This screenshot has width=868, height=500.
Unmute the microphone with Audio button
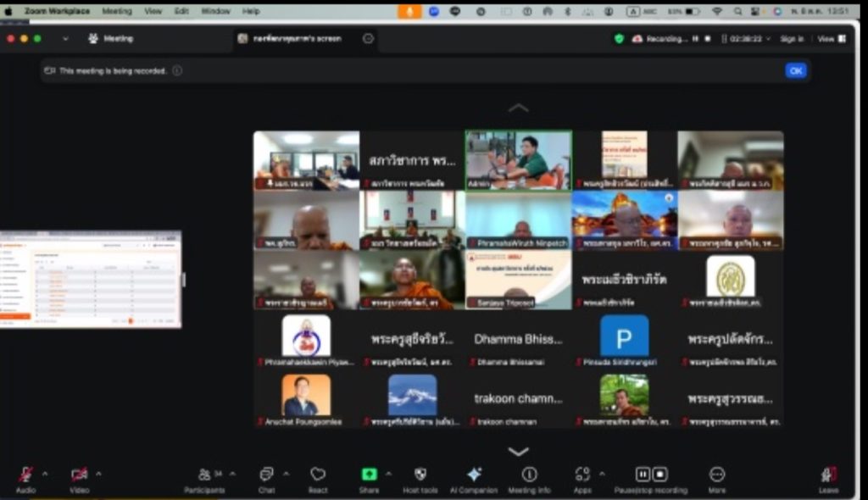(25, 475)
